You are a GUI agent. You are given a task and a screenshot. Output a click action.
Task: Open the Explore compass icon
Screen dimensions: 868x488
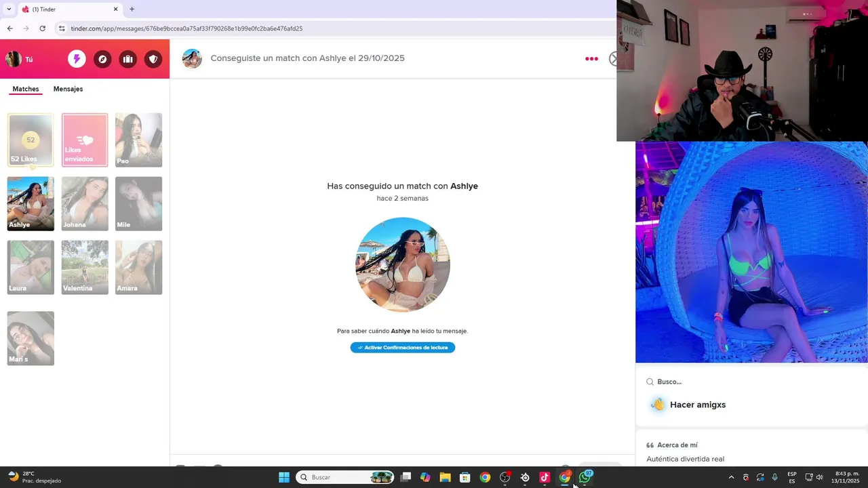[102, 59]
